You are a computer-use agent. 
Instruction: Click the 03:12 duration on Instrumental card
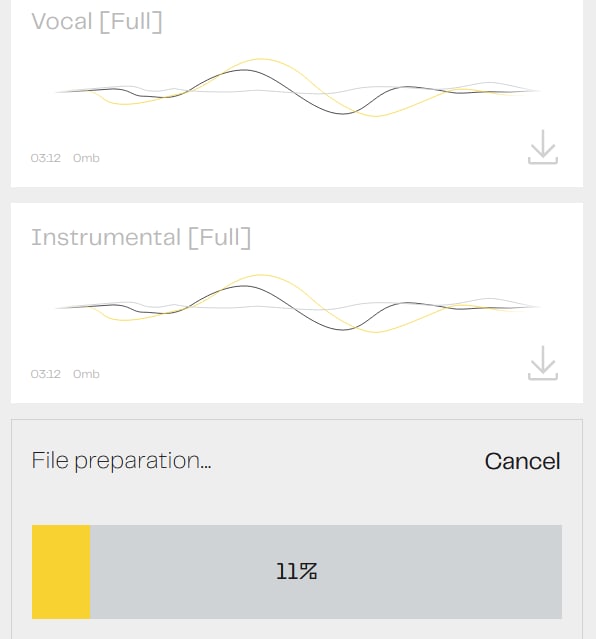tap(46, 374)
